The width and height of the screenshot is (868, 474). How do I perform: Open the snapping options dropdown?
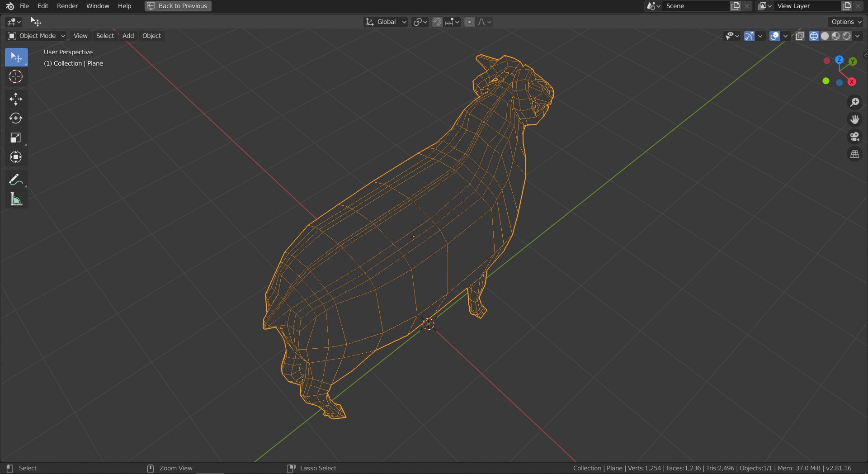pyautogui.click(x=452, y=22)
